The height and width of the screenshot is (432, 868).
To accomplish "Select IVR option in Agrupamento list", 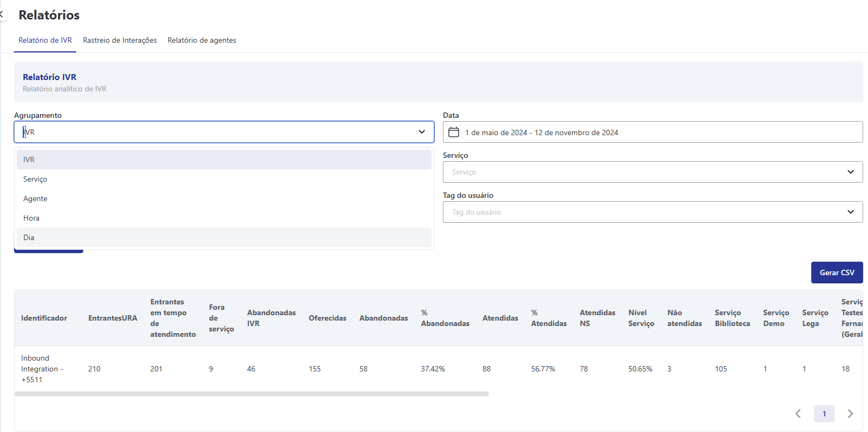I will 224,159.
